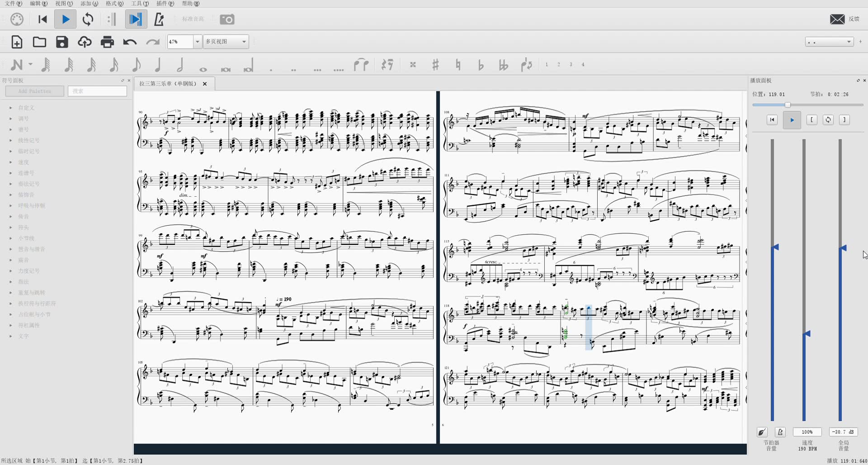Select whole note duration
This screenshot has width=868, height=465.
pos(203,69)
